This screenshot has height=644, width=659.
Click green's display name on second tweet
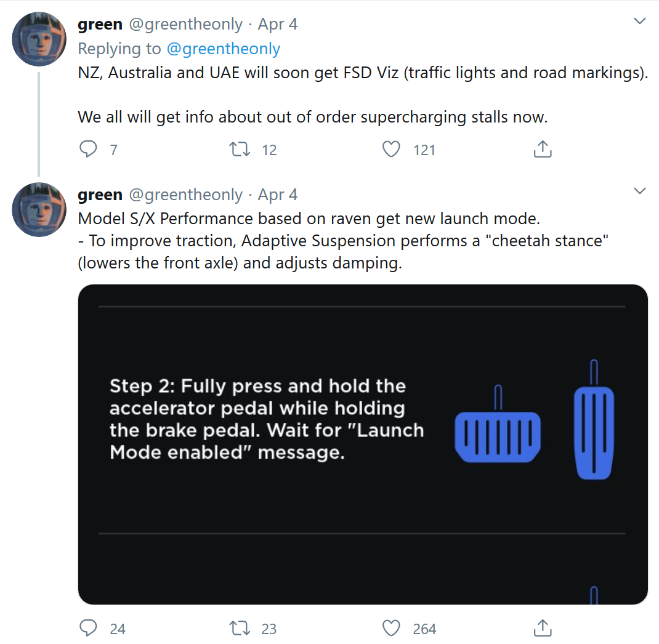100,195
